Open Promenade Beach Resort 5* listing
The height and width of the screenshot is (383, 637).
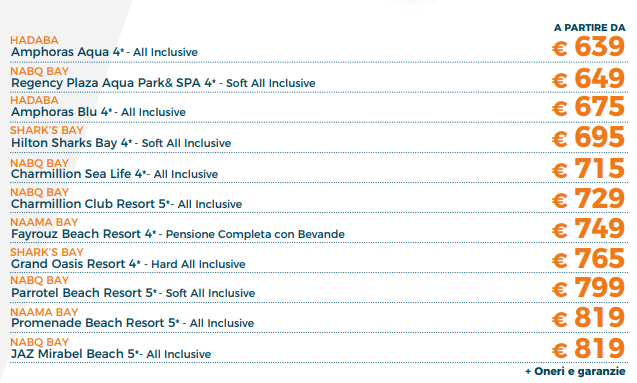click(x=132, y=323)
